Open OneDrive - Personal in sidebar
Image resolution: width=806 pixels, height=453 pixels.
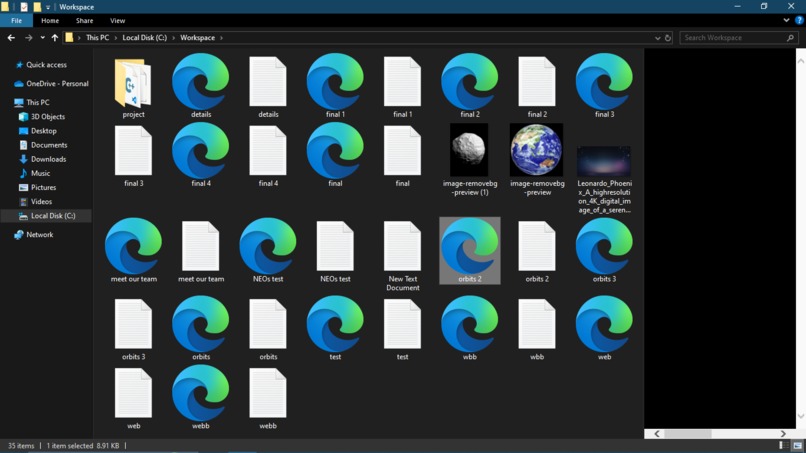tap(57, 83)
